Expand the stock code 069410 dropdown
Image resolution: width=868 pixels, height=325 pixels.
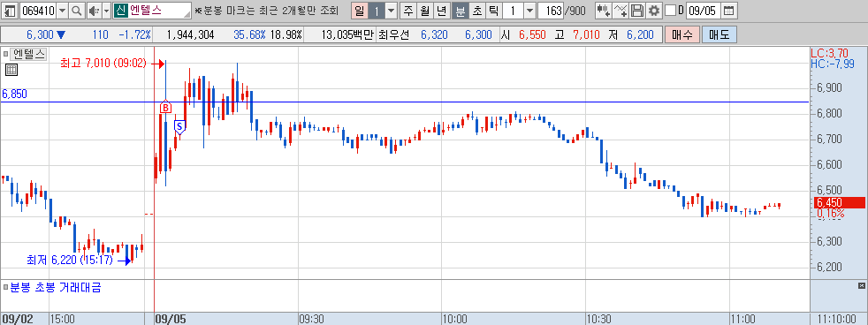point(63,11)
